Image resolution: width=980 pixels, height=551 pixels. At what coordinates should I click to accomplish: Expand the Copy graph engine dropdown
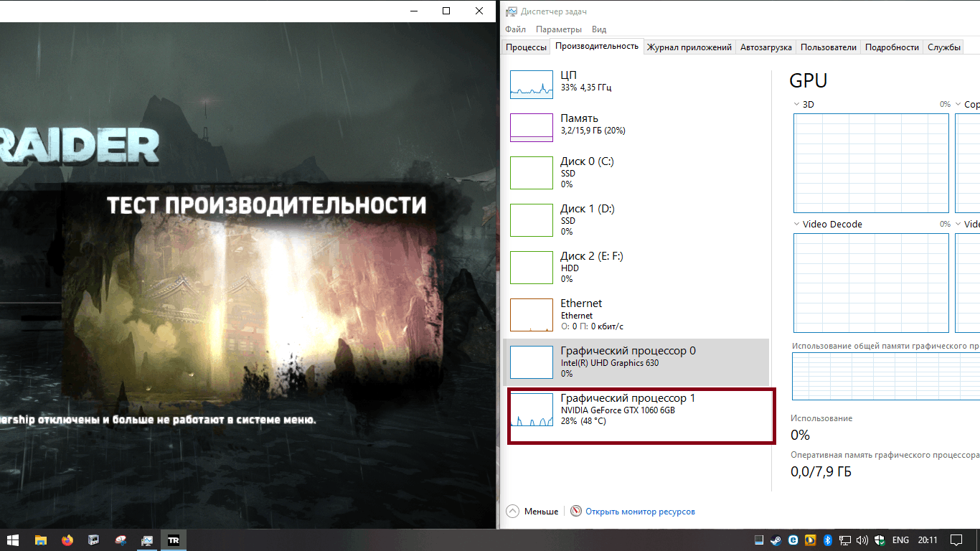958,105
